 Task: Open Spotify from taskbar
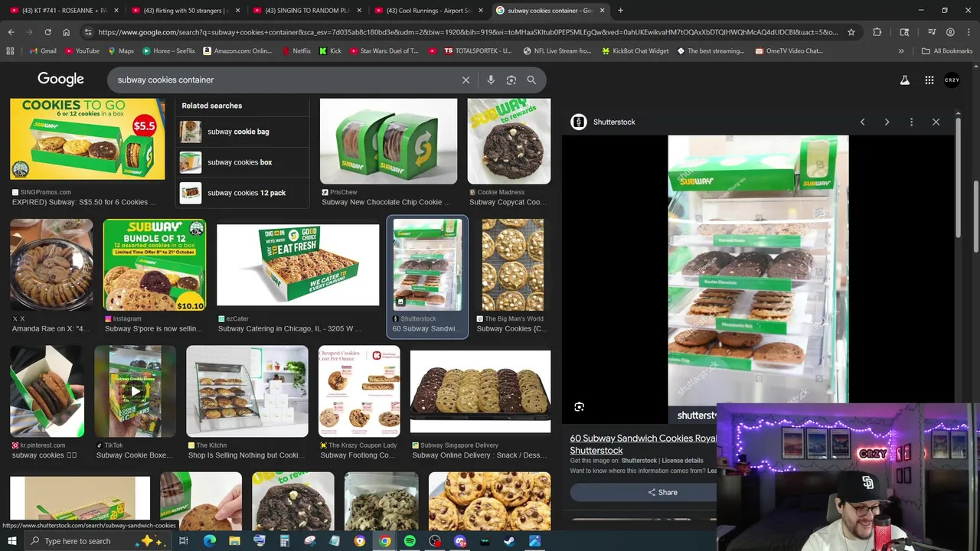point(410,541)
